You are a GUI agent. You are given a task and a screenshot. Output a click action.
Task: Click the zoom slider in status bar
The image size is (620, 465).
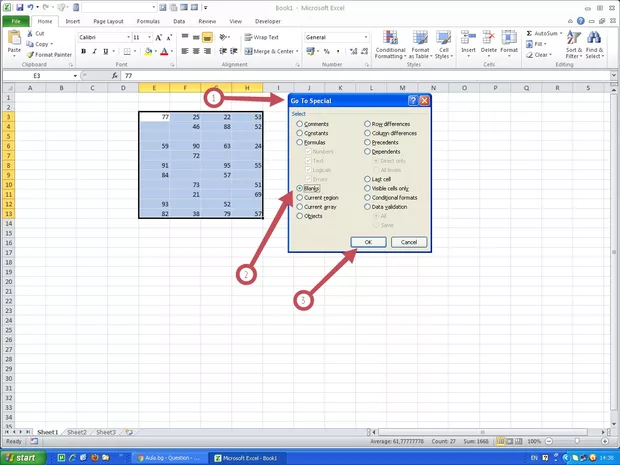click(x=578, y=441)
